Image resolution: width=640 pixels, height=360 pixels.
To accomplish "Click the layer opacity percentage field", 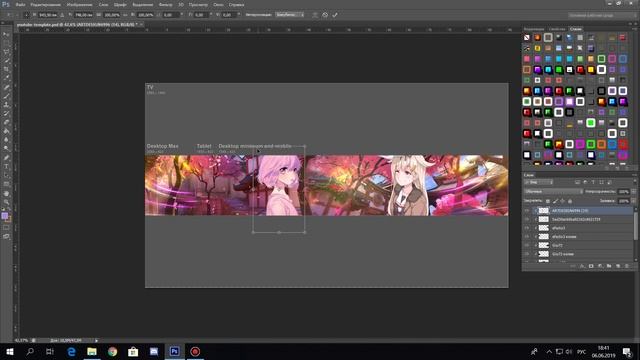I will [623, 191].
